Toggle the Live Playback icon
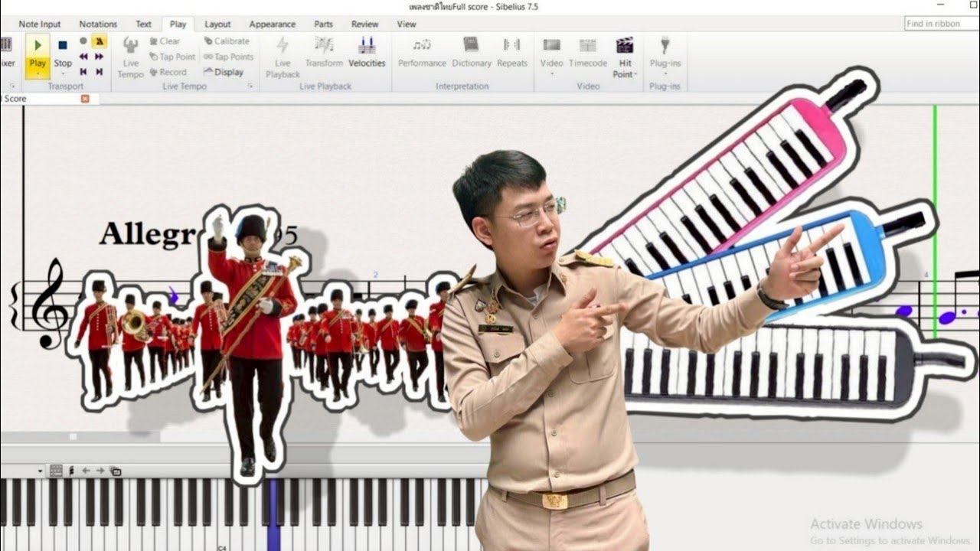Image resolution: width=980 pixels, height=551 pixels. [283, 57]
